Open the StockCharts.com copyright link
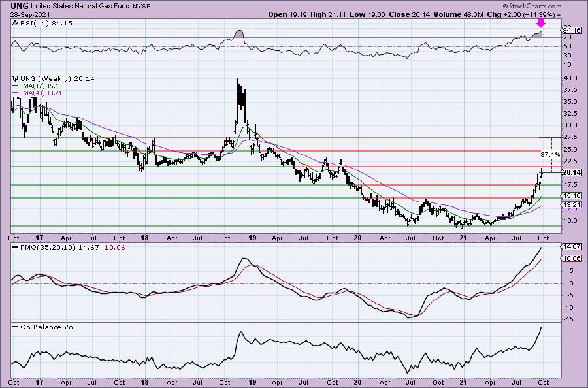Image resolution: width=588 pixels, height=388 pixels. pos(532,6)
